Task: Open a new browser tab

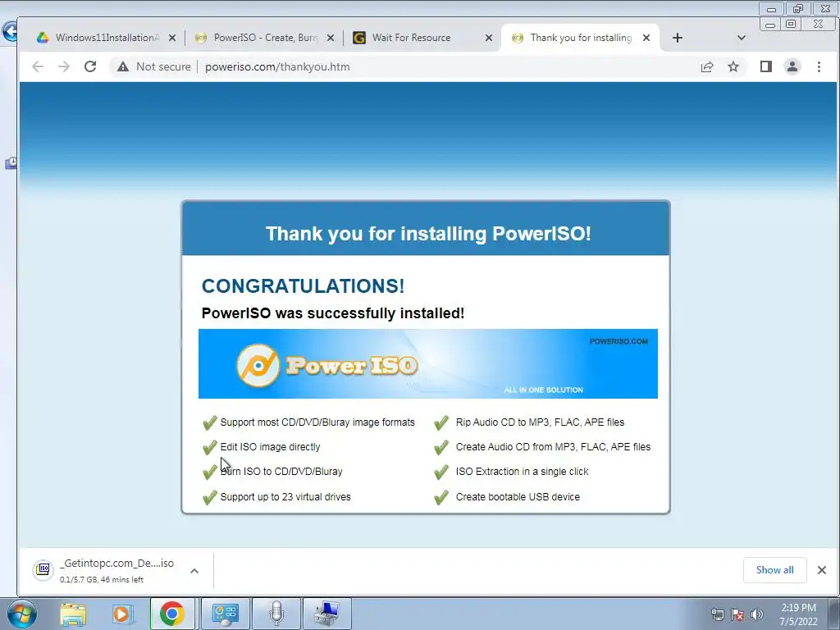Action: pyautogui.click(x=677, y=38)
